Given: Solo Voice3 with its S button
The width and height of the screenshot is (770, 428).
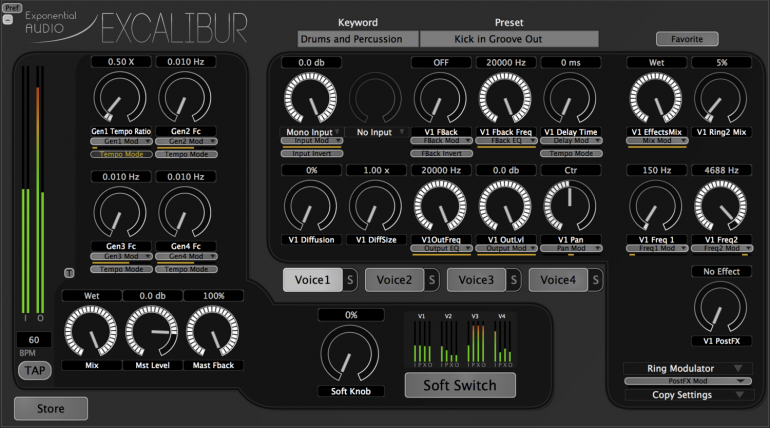Looking at the screenshot, I should coord(514,280).
